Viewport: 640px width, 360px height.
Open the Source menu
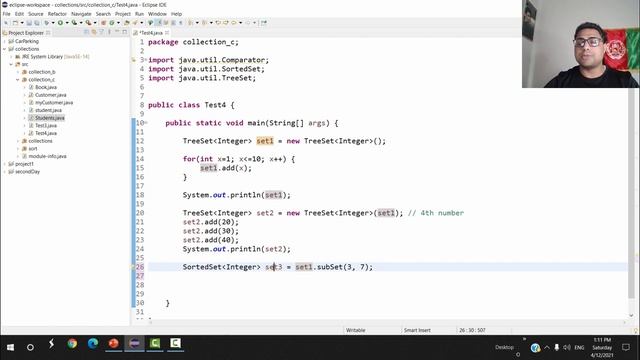click(36, 14)
